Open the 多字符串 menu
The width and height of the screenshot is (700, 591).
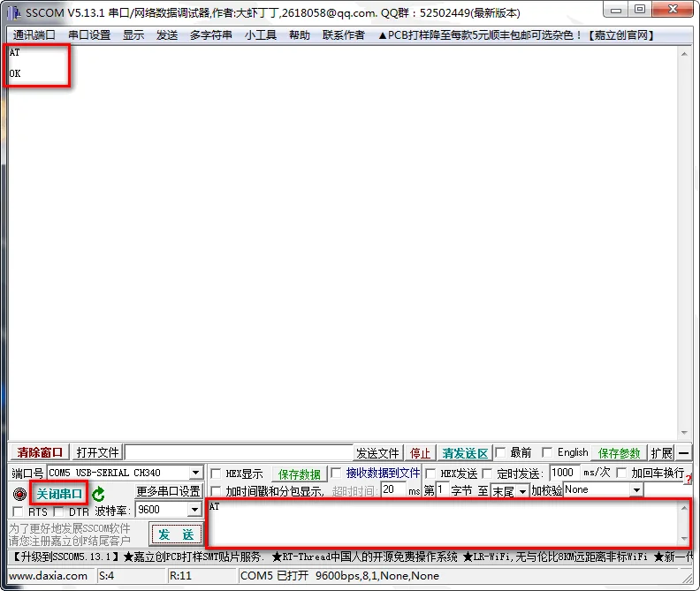pyautogui.click(x=210, y=34)
